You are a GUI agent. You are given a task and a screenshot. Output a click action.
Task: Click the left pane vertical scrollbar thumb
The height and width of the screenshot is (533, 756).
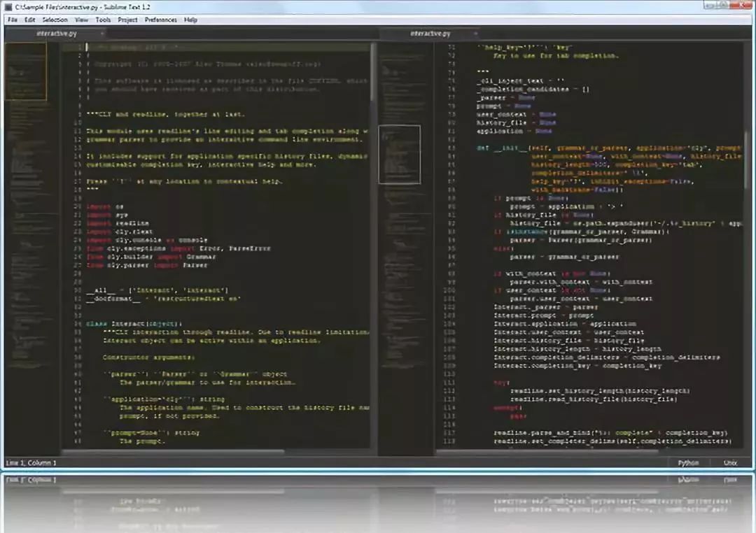[372, 71]
